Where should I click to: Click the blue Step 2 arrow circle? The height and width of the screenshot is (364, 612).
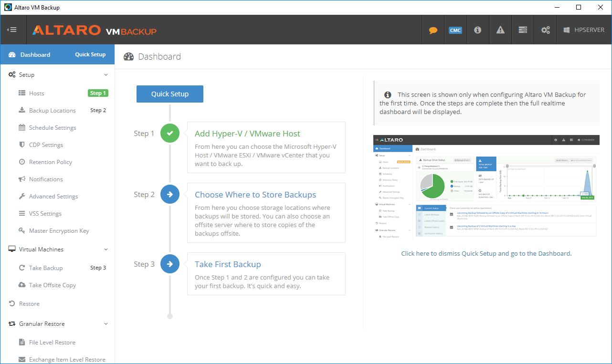(x=170, y=194)
